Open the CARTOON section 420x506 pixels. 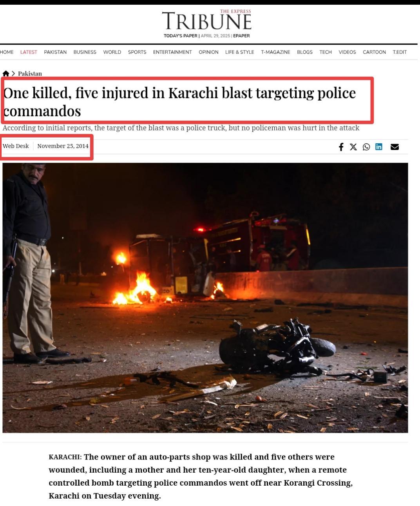374,52
